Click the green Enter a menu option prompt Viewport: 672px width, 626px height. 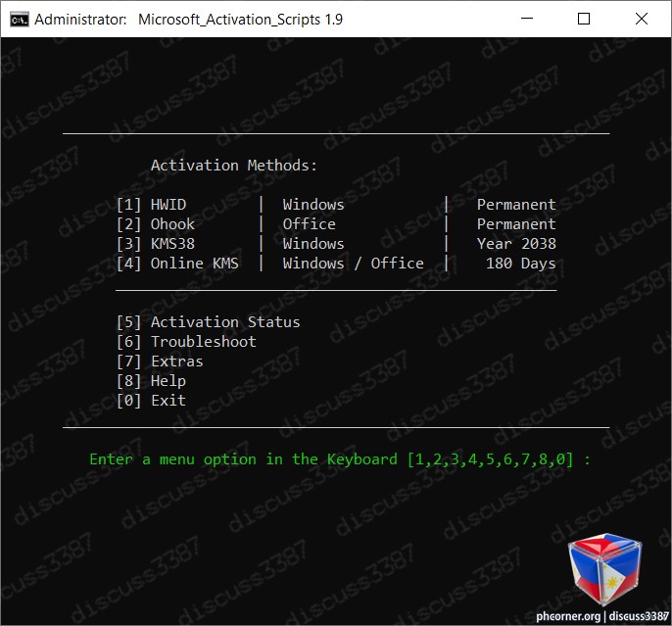340,459
